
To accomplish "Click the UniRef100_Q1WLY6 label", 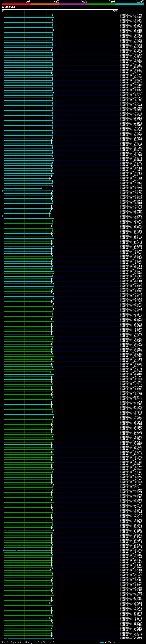I will click(x=131, y=186).
